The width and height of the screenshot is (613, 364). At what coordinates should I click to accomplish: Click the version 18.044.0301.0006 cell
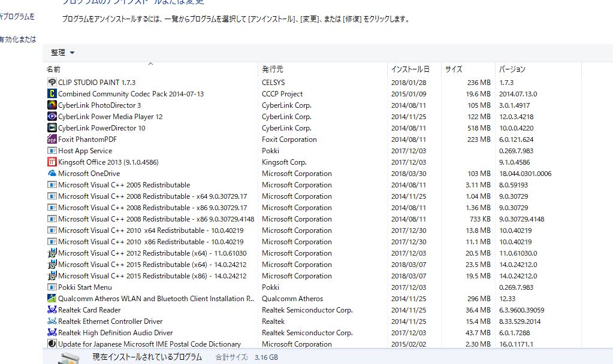click(525, 174)
